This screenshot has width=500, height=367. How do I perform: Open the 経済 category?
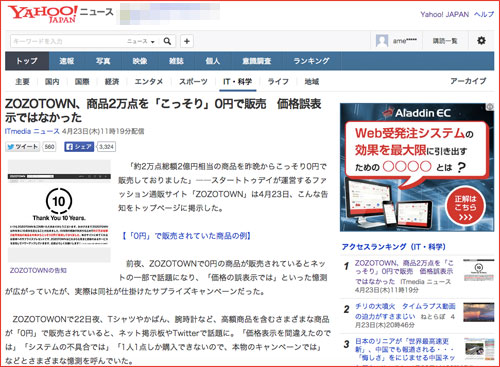pos(112,82)
